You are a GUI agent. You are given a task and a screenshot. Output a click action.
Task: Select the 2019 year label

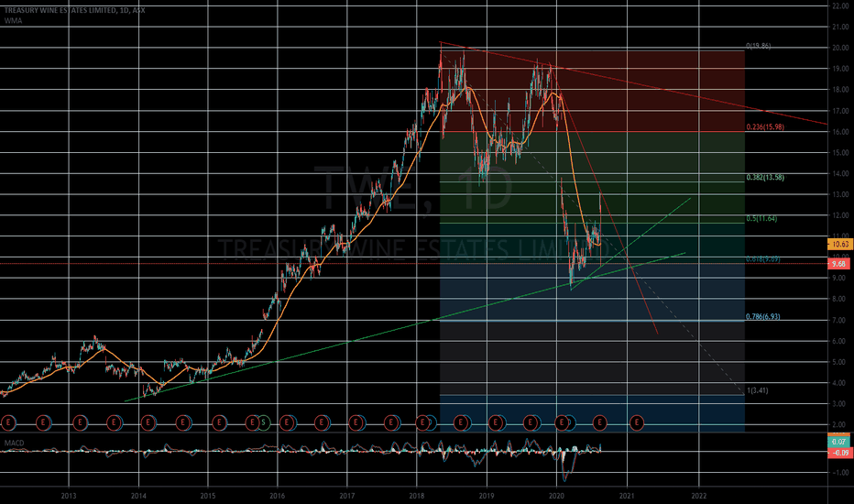pyautogui.click(x=487, y=496)
